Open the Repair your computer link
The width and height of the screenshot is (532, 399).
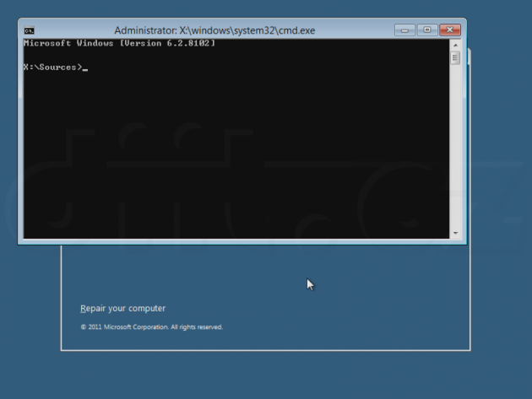click(x=122, y=309)
